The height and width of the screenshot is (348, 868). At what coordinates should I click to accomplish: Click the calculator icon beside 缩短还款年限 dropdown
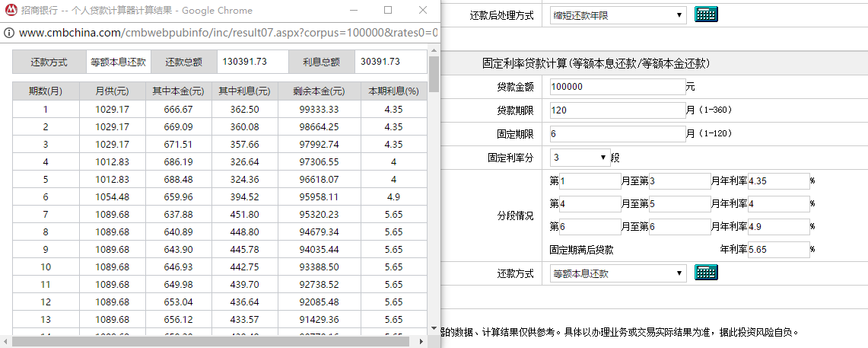coord(706,15)
